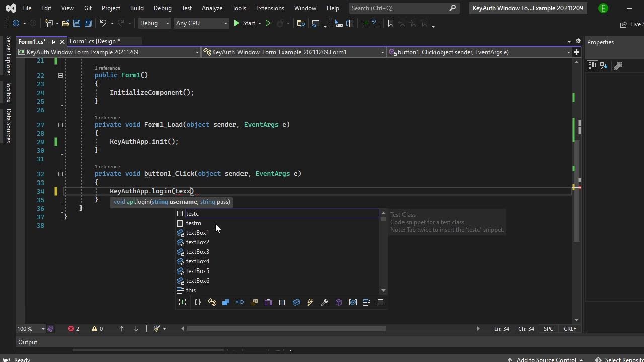Toggle target type matches filter in IntelliSense

[x=183, y=302]
